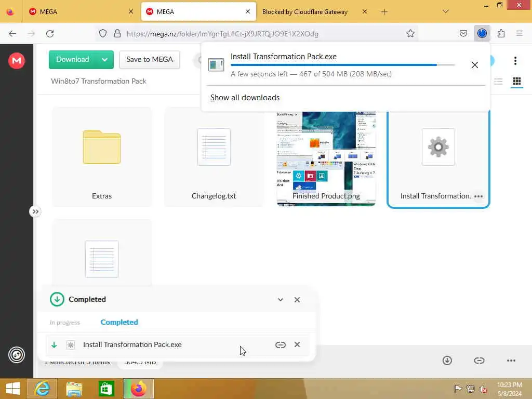Open more options in bottom selection bar
Viewport: 532px width, 399px height.
tap(511, 361)
